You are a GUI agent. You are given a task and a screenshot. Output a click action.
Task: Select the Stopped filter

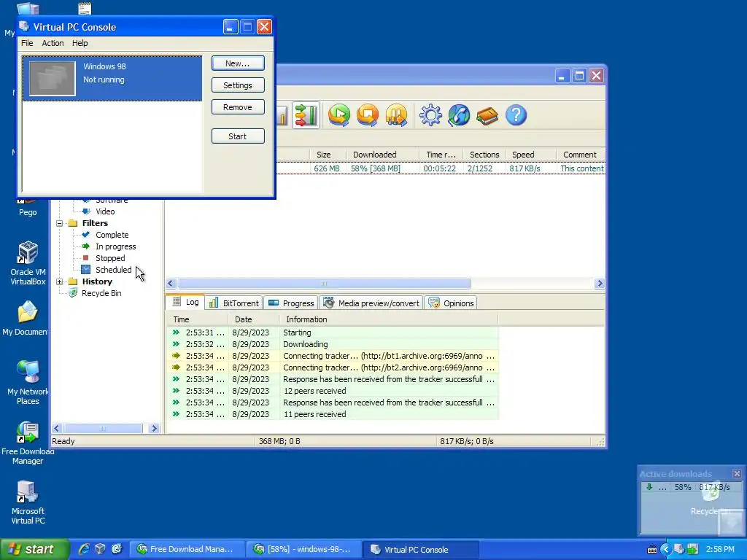pyautogui.click(x=110, y=258)
